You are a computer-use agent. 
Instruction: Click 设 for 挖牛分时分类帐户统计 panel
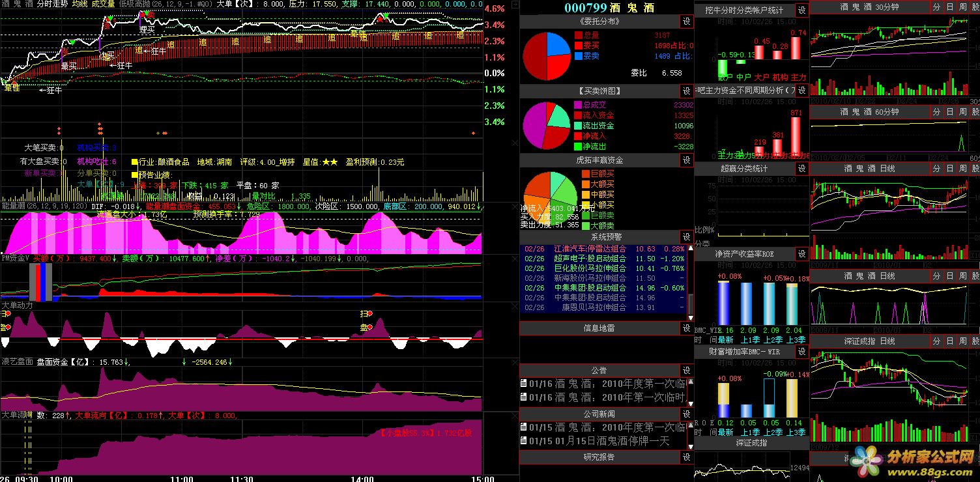coord(802,10)
